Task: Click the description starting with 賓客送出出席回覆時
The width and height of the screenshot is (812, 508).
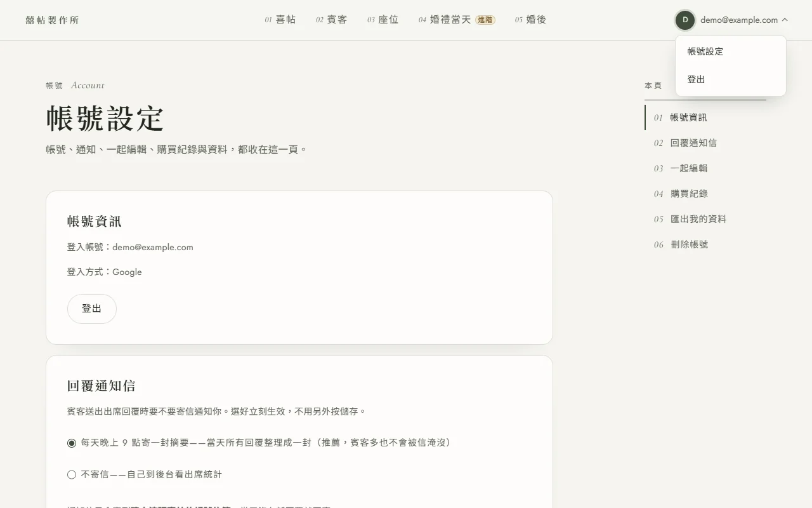Action: [x=217, y=411]
